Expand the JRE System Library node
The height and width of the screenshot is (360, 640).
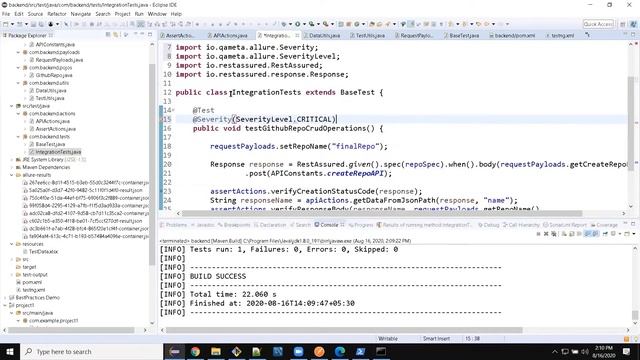pos(12,160)
